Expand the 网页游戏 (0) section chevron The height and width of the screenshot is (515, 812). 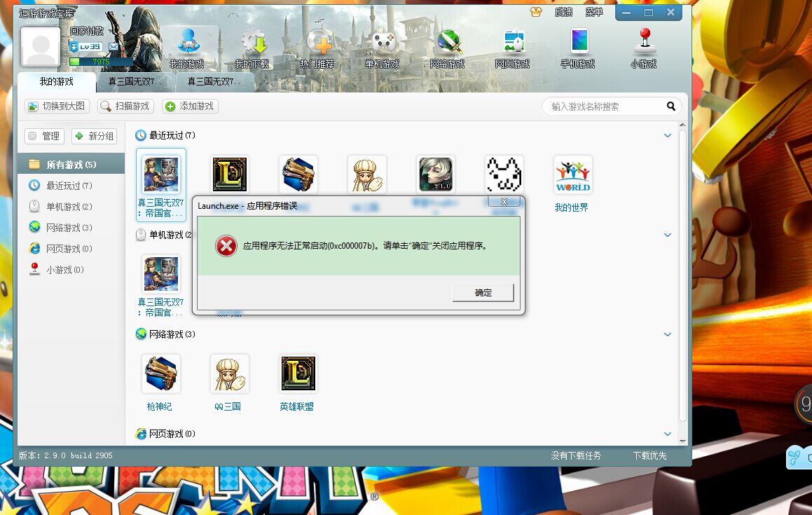(668, 434)
